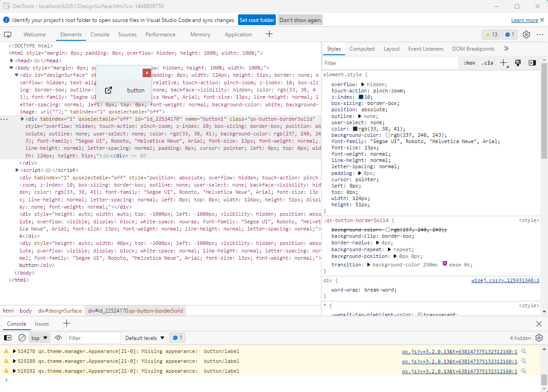Image resolution: width=548 pixels, height=392 pixels.
Task: Click the 1 messages counter badge in toolbar
Action: tap(510, 35)
